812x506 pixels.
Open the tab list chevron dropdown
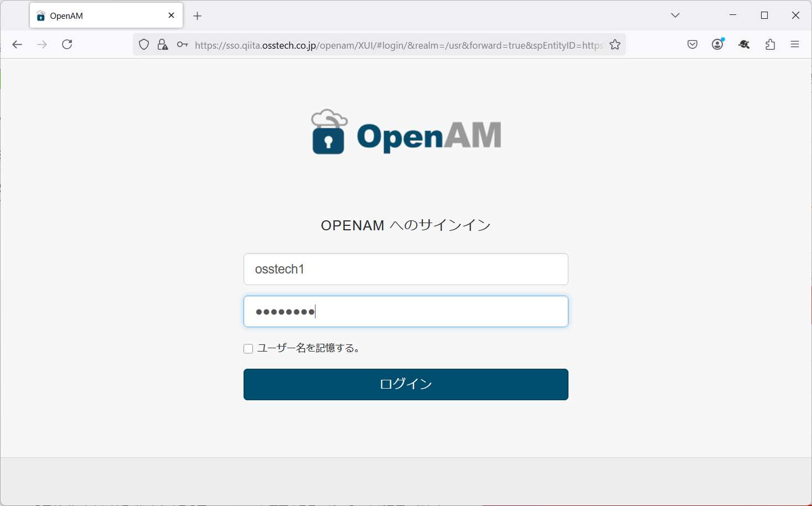click(x=675, y=15)
